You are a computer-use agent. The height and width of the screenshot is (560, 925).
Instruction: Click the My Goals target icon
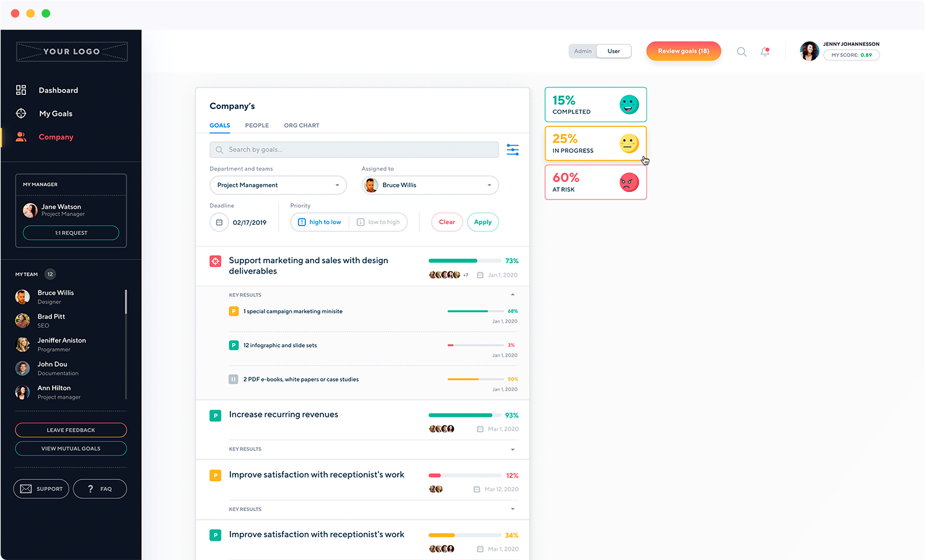coord(21,113)
